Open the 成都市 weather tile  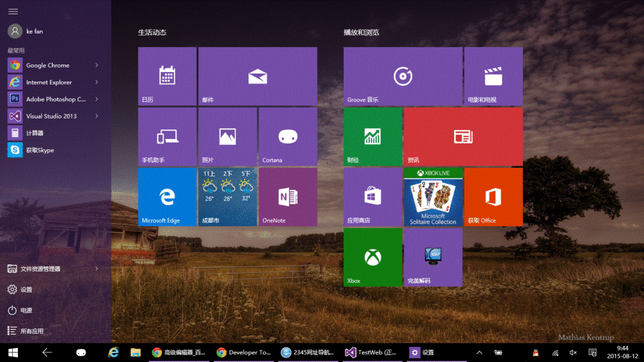click(x=227, y=197)
